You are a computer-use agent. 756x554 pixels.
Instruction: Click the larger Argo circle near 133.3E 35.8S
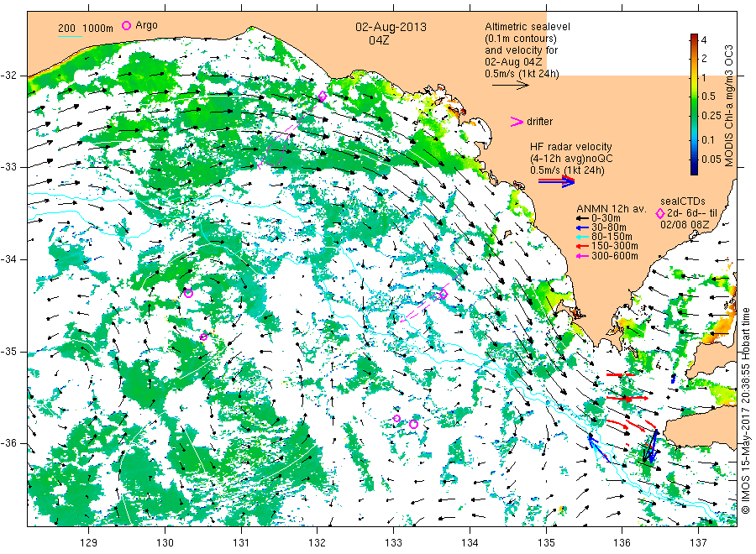[x=413, y=425]
